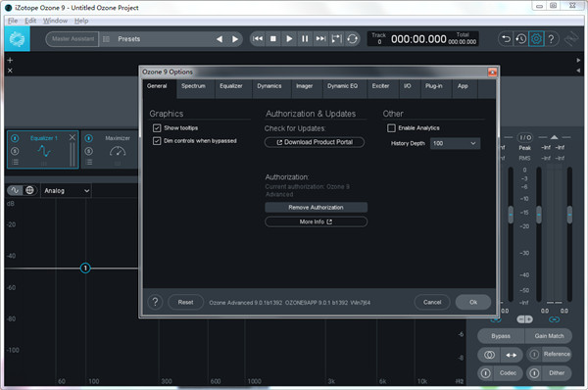The height and width of the screenshot is (390, 588).
Task: Click the Bypass button
Action: click(501, 336)
